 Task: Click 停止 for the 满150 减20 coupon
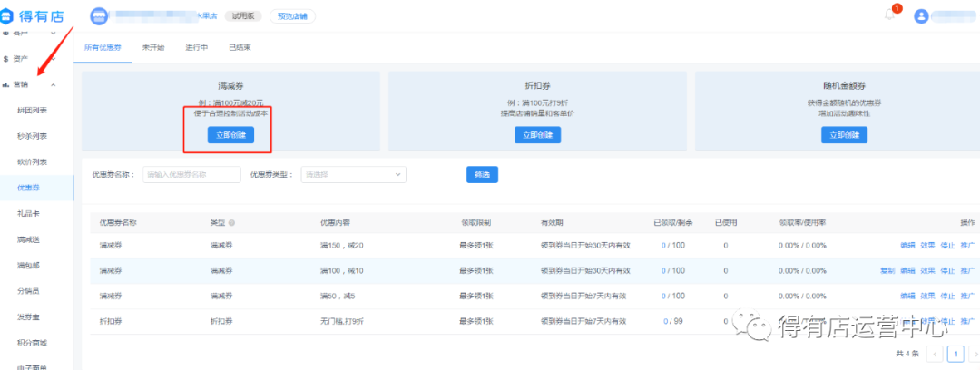tap(947, 245)
